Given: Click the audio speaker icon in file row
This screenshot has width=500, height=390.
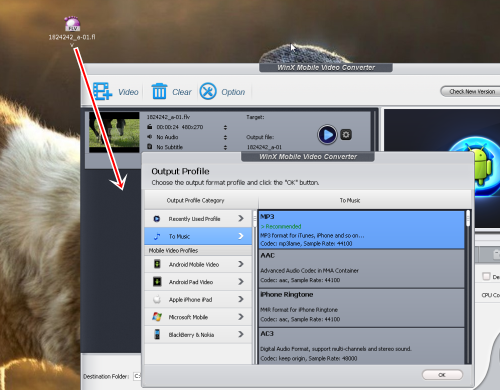Looking at the screenshot, I should (x=150, y=137).
